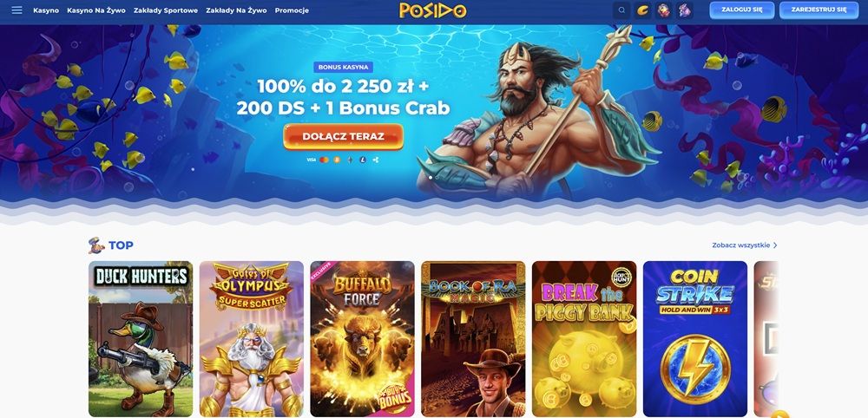This screenshot has width=868, height=418.
Task: Click the gold coin icon in header
Action: (642, 10)
